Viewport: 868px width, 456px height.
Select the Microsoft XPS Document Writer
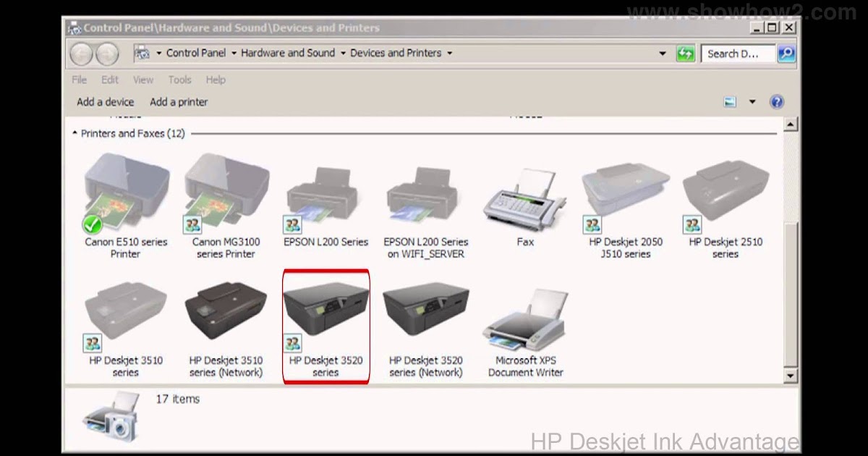click(524, 318)
